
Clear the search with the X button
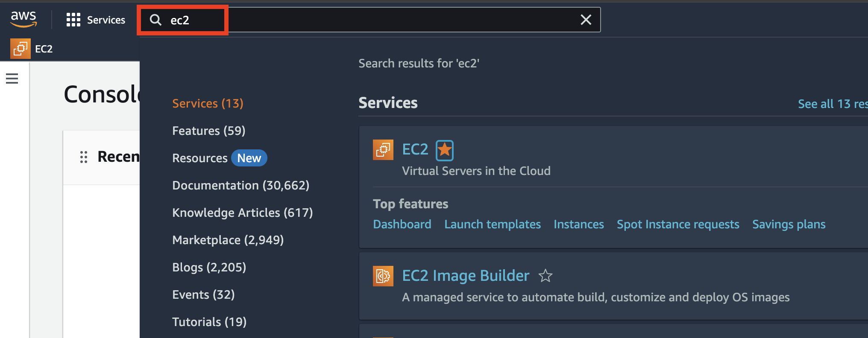point(586,20)
